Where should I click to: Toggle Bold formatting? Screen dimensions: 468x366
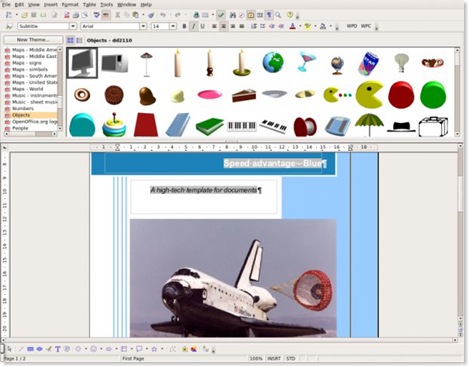tap(184, 26)
